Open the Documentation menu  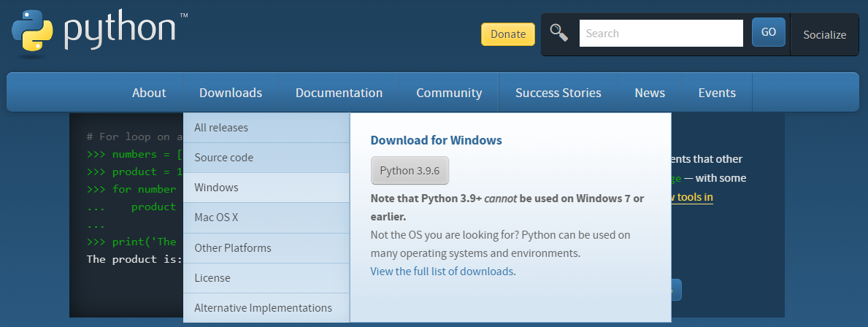(339, 93)
